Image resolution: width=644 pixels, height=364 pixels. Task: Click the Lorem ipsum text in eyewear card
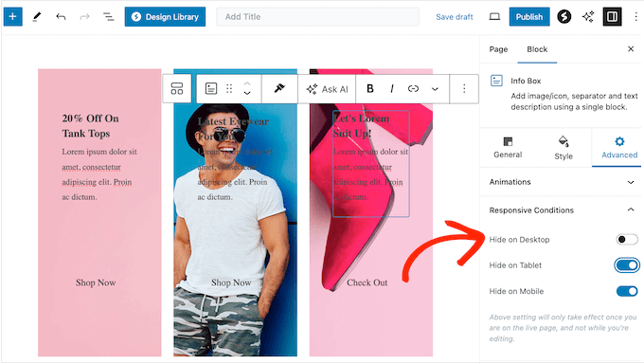(235, 174)
